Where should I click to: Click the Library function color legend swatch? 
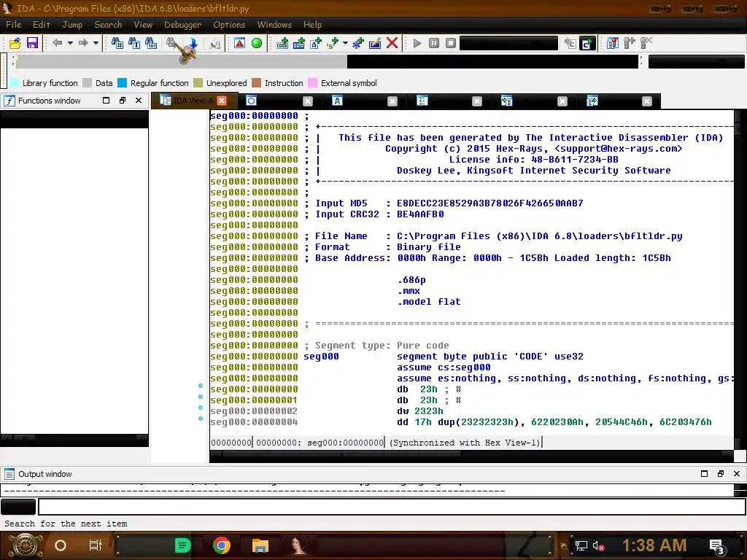[15, 83]
